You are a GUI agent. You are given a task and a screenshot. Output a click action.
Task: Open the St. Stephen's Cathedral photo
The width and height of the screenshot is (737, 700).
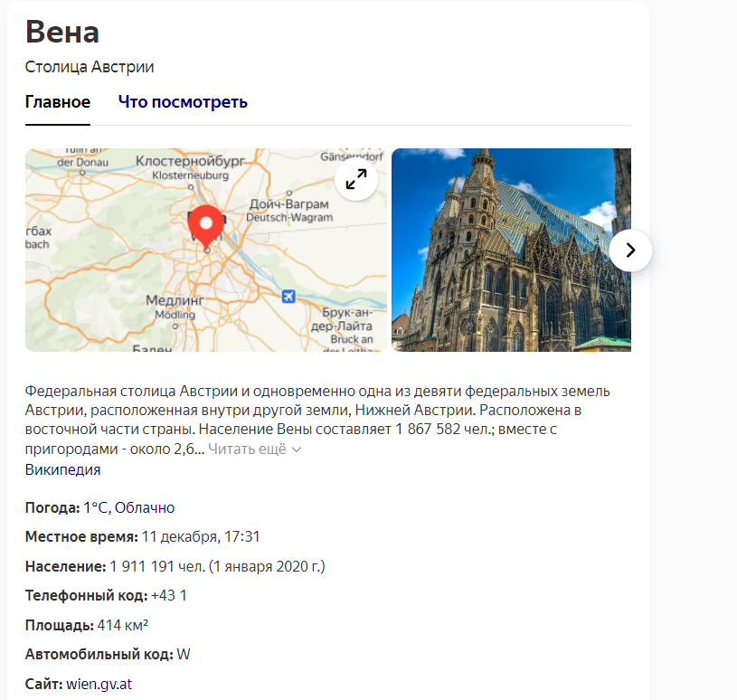coord(511,250)
